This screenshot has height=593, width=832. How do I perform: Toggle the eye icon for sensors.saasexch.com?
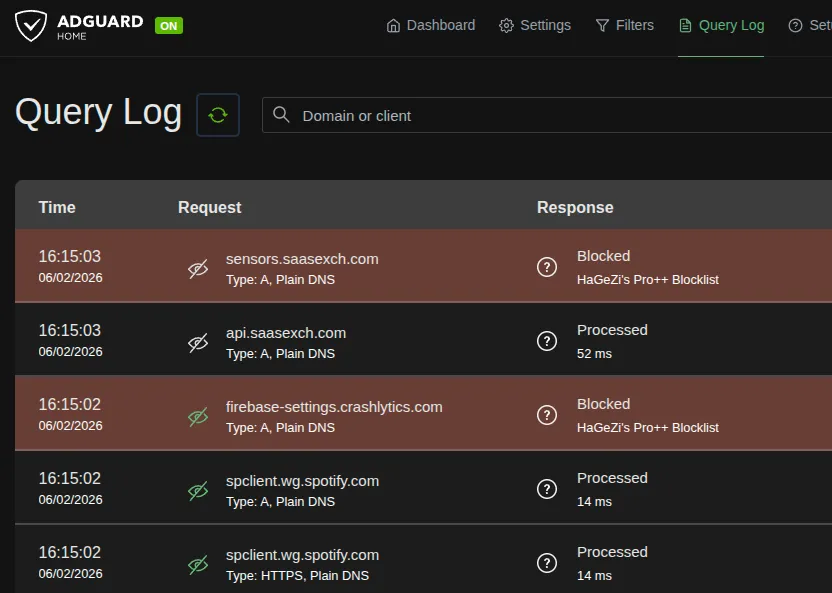pos(197,269)
